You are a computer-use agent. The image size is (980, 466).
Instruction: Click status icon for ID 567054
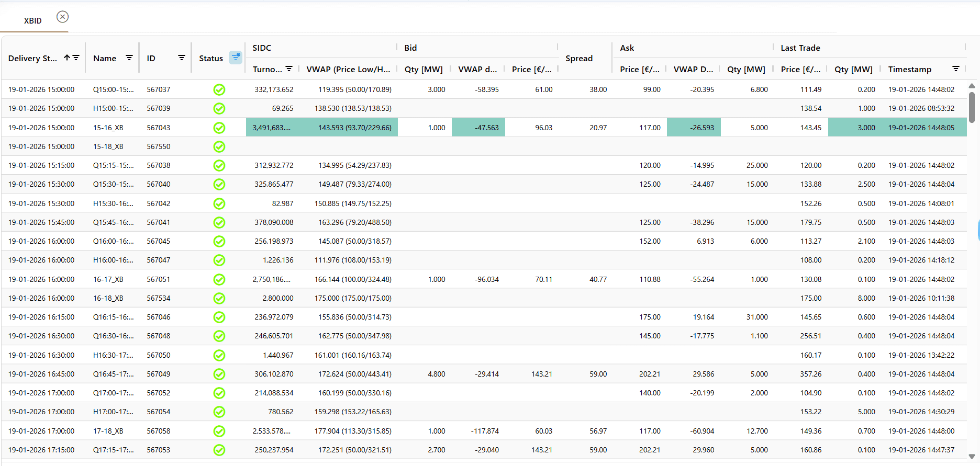pos(219,412)
